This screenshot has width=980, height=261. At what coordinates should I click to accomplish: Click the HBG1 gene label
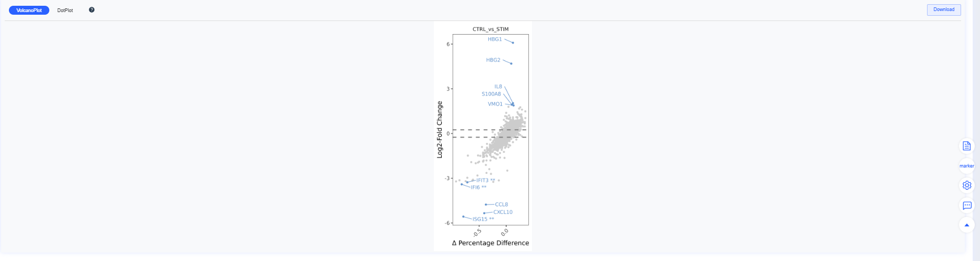[x=495, y=39]
